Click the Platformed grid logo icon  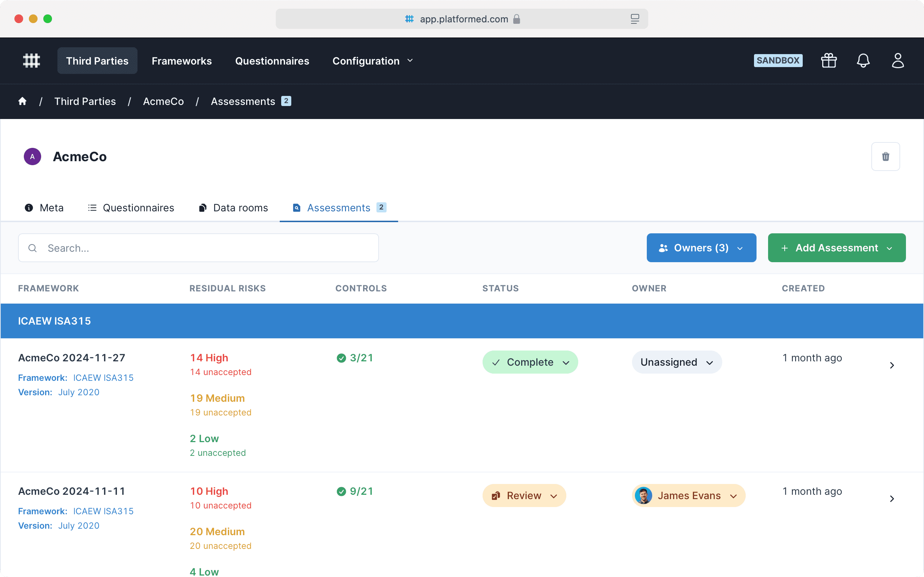click(31, 61)
